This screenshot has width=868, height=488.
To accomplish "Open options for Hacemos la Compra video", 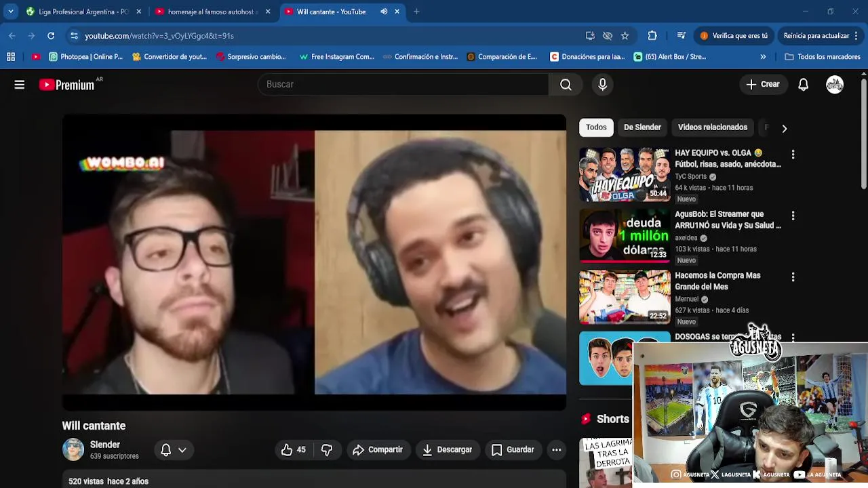I will click(x=793, y=277).
